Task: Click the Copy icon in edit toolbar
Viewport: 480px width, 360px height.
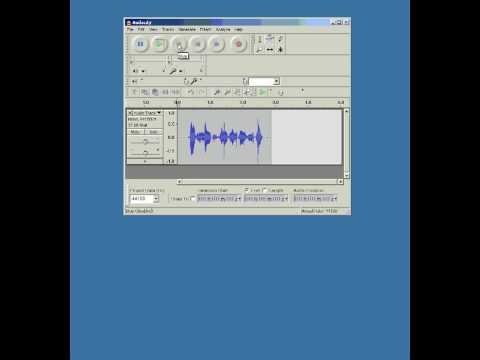Action: (x=145, y=92)
